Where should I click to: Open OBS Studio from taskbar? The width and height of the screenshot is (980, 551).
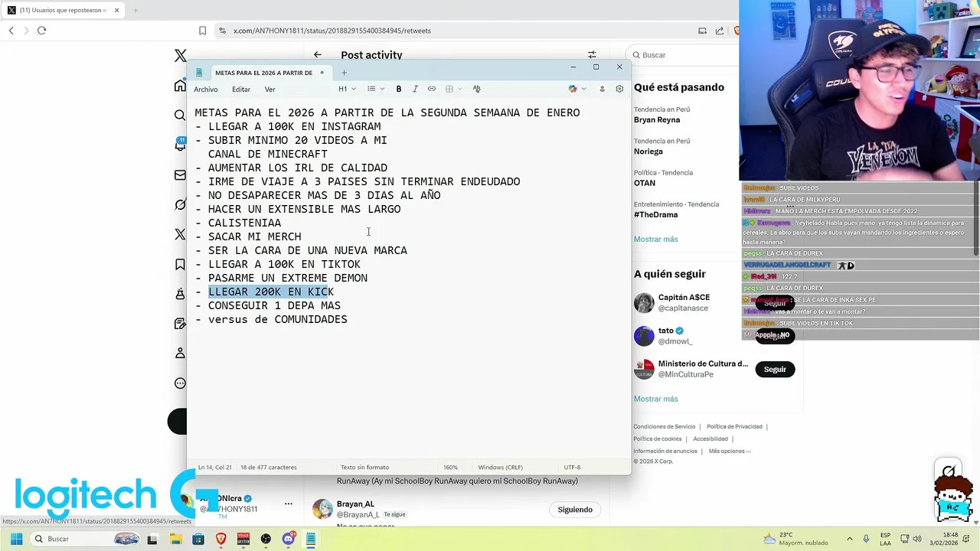click(266, 539)
